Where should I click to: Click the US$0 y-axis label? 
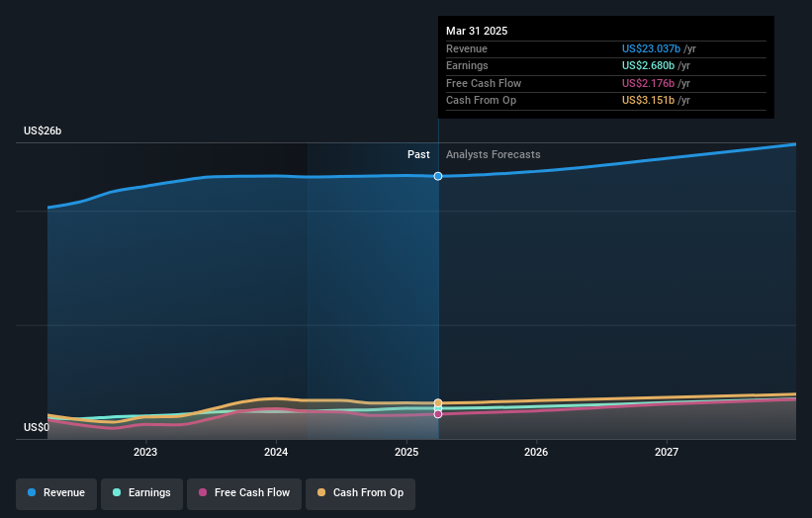coord(37,427)
